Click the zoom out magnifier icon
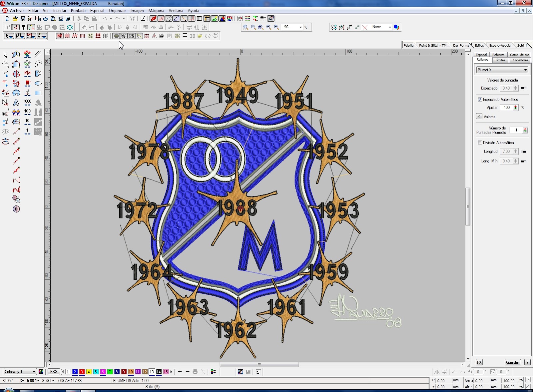533x392 pixels. pos(276,27)
